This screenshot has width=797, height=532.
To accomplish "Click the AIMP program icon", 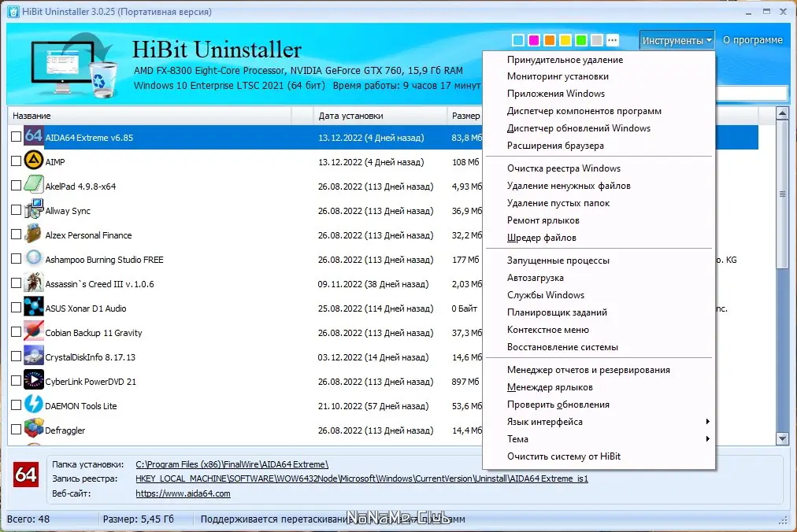I will point(34,161).
